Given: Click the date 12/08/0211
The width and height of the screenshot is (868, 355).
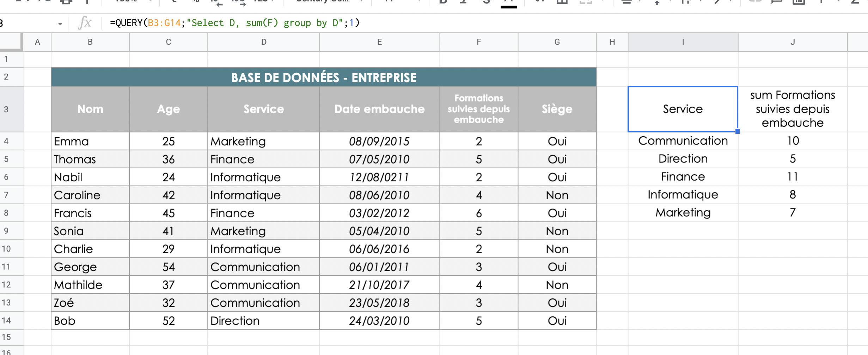Looking at the screenshot, I should [380, 177].
